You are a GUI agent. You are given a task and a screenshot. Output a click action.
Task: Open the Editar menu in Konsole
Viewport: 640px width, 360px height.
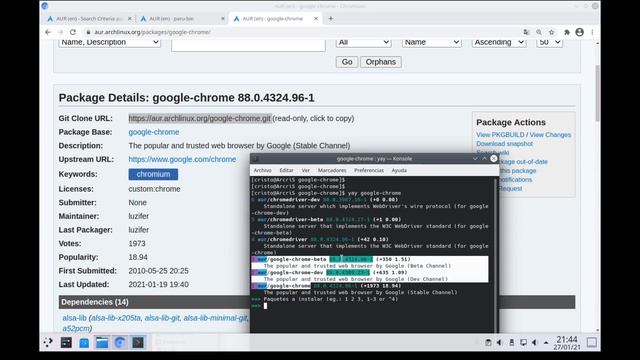coord(286,170)
